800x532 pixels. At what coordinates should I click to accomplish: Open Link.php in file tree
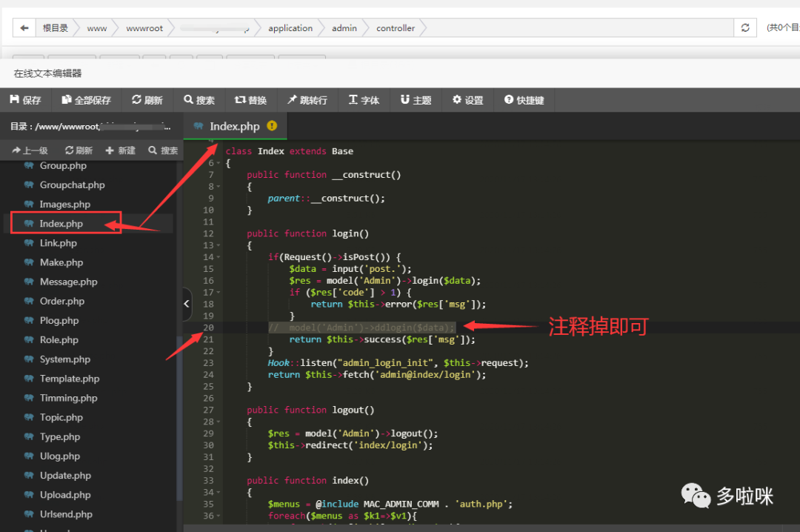click(59, 243)
